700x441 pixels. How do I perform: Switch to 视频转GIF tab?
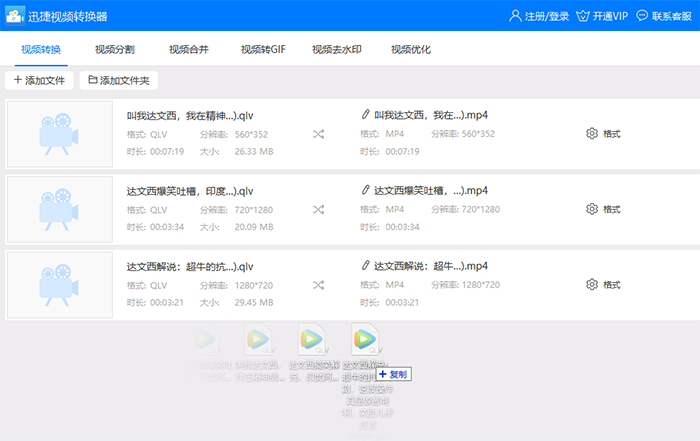[263, 50]
